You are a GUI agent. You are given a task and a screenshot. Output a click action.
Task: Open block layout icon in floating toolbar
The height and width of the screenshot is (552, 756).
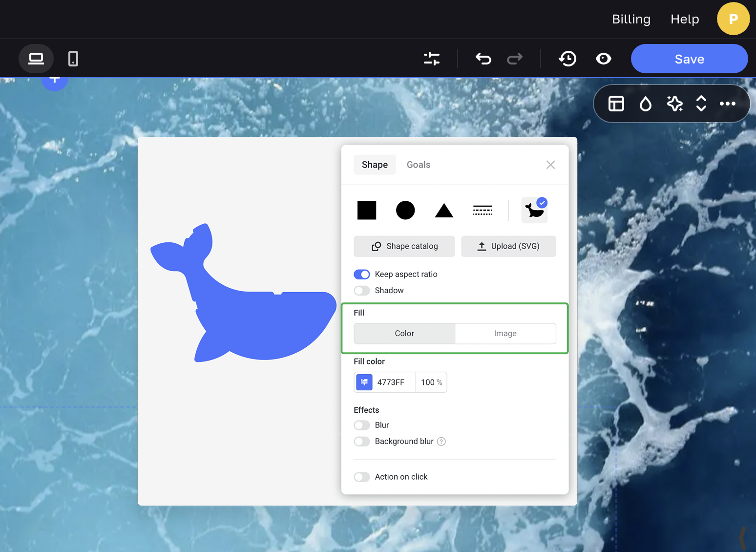click(x=616, y=104)
